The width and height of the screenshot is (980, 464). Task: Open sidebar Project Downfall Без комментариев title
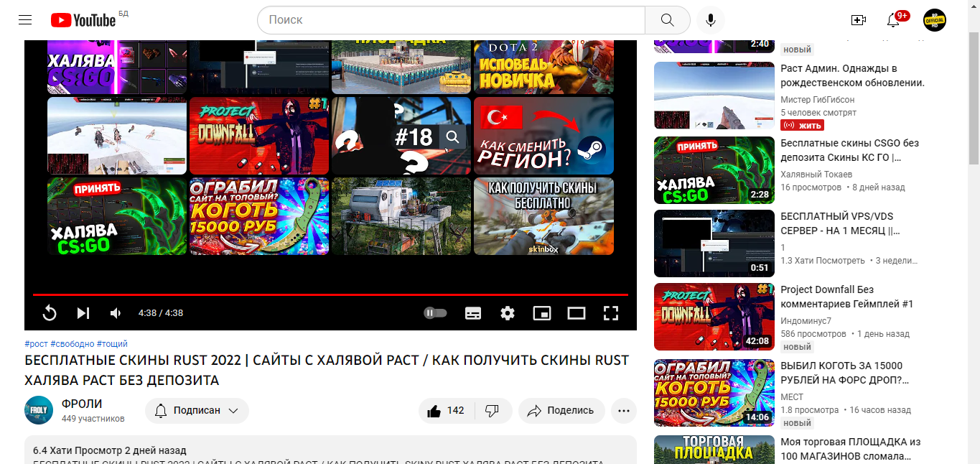[x=846, y=297]
